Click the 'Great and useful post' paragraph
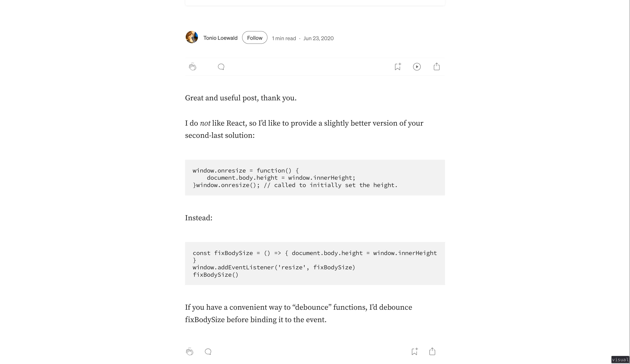This screenshot has width=630, height=364. (240, 98)
